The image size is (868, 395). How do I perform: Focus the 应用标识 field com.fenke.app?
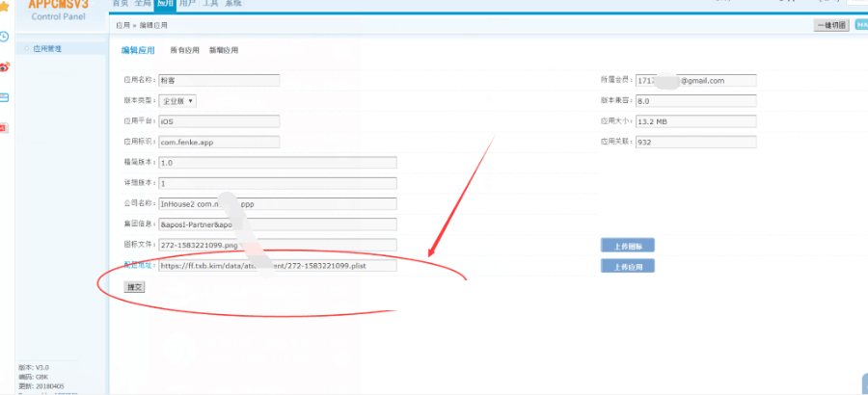(x=219, y=143)
